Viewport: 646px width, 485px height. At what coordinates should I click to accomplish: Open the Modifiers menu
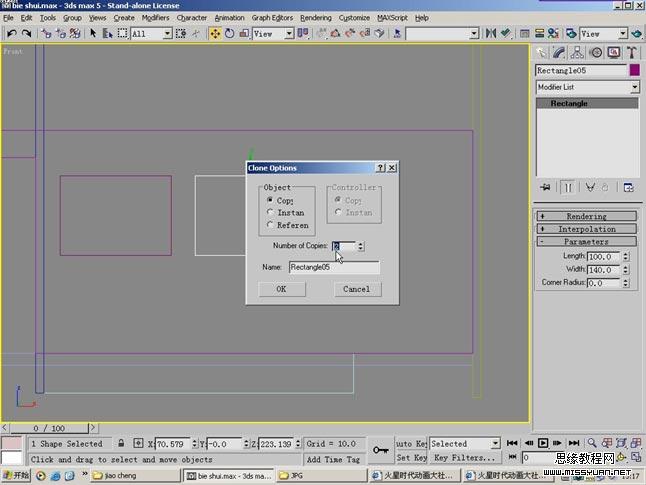click(x=155, y=18)
